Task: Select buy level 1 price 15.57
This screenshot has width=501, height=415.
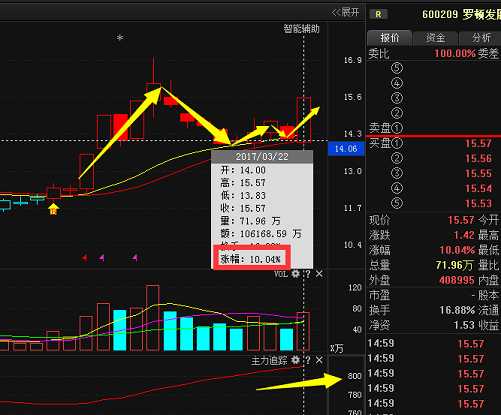Action: 478,143
